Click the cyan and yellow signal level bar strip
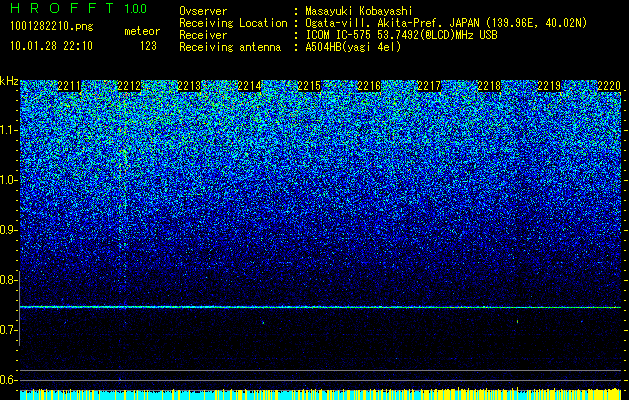629x400 pixels. tap(320, 394)
